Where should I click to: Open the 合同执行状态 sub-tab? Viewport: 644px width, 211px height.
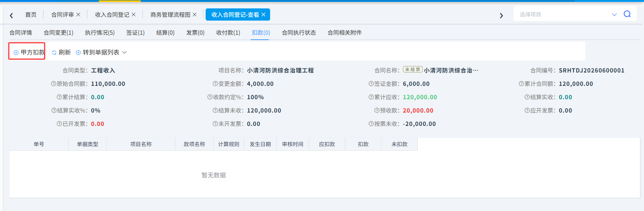click(299, 33)
